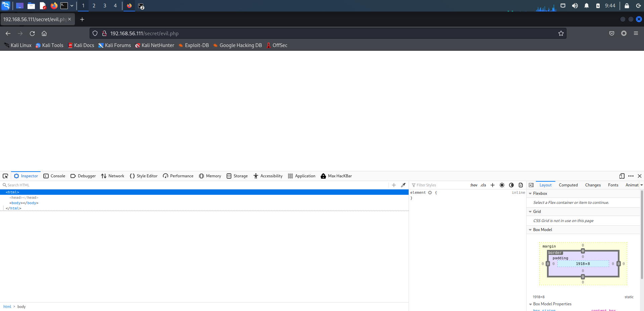
Task: Open the Exploit-DB bookmark
Action: (193, 45)
